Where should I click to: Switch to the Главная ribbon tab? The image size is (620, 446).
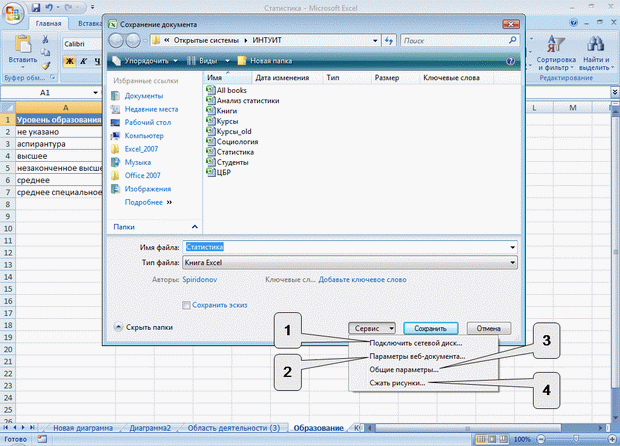click(48, 23)
